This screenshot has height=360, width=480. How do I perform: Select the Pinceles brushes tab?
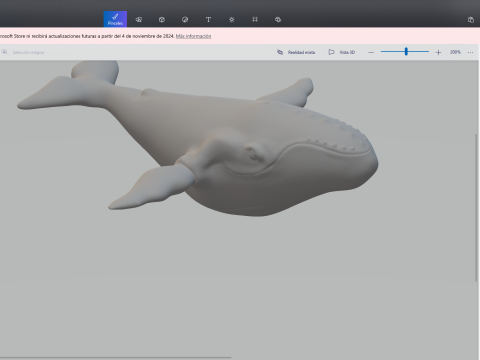click(115, 19)
